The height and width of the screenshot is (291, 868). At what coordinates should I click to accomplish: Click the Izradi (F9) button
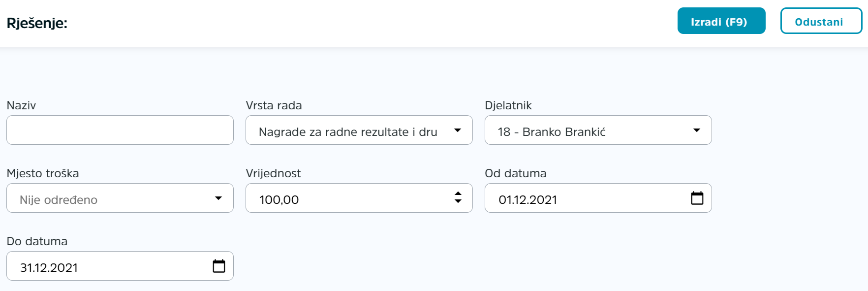pos(721,21)
